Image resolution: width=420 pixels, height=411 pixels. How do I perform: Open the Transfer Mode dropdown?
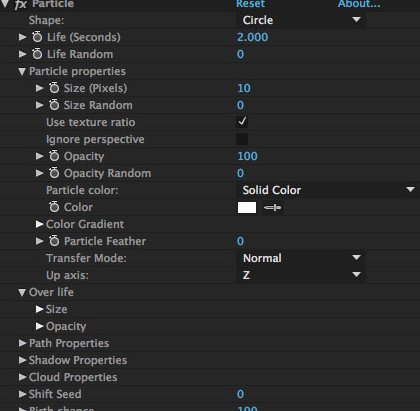[x=301, y=258]
